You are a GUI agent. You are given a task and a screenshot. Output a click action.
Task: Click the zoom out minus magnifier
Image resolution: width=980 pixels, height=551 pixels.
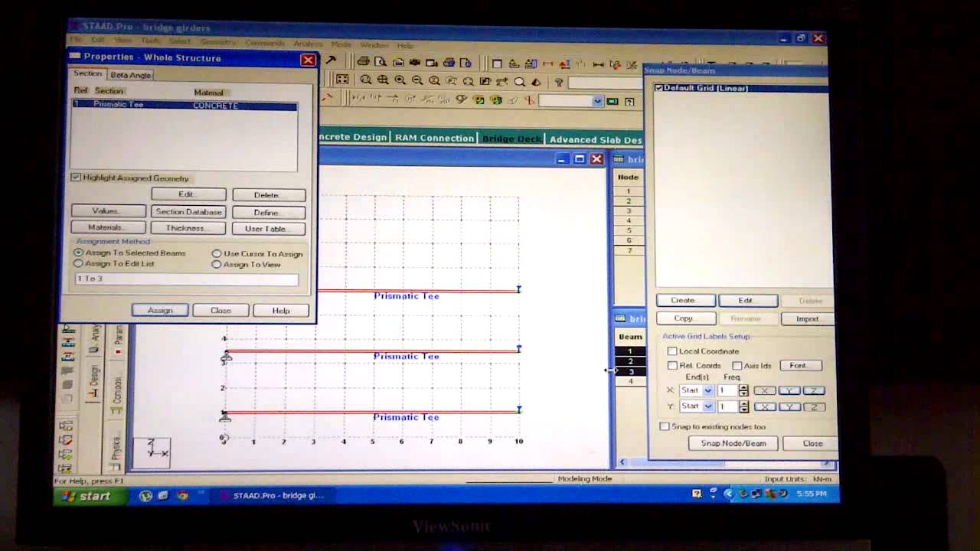417,80
